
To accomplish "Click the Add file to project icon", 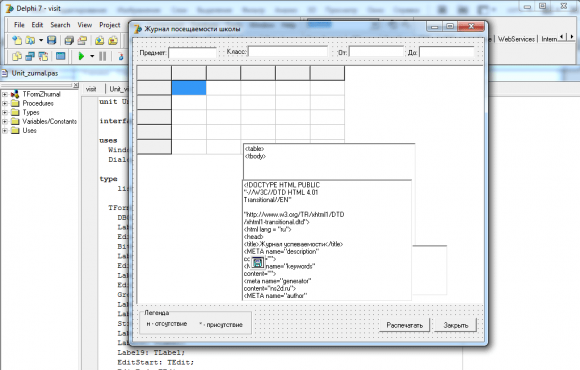I will pyautogui.click(x=99, y=40).
